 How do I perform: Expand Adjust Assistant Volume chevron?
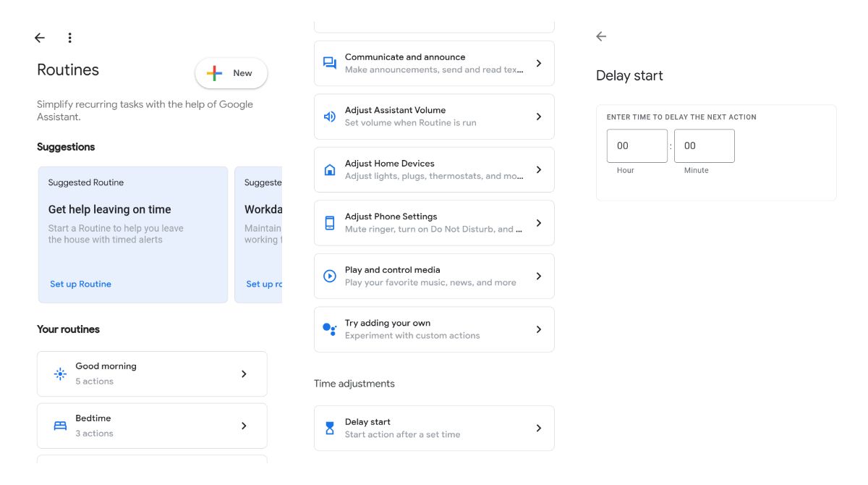(538, 117)
